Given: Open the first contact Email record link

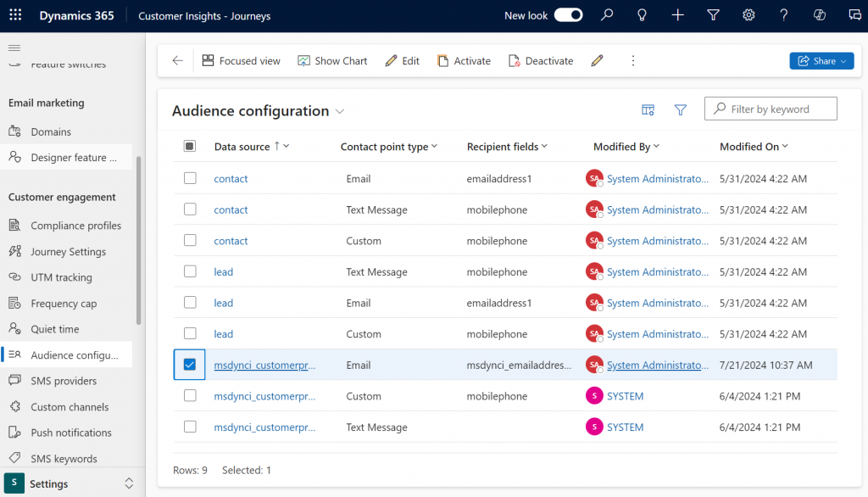Looking at the screenshot, I should [x=231, y=179].
